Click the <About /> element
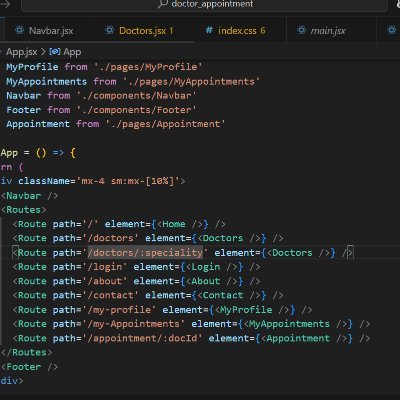This screenshot has width=400, height=400. tap(212, 281)
